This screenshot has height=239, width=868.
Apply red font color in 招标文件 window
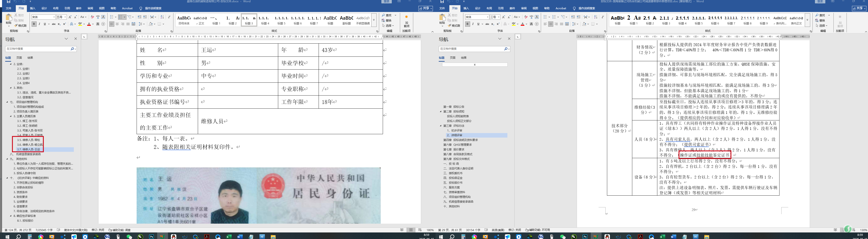click(x=523, y=24)
